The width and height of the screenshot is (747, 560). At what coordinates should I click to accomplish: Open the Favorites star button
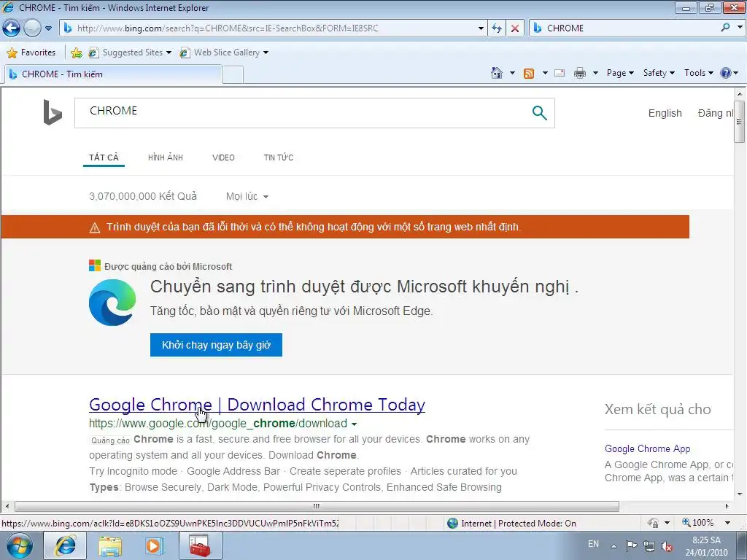[x=31, y=52]
